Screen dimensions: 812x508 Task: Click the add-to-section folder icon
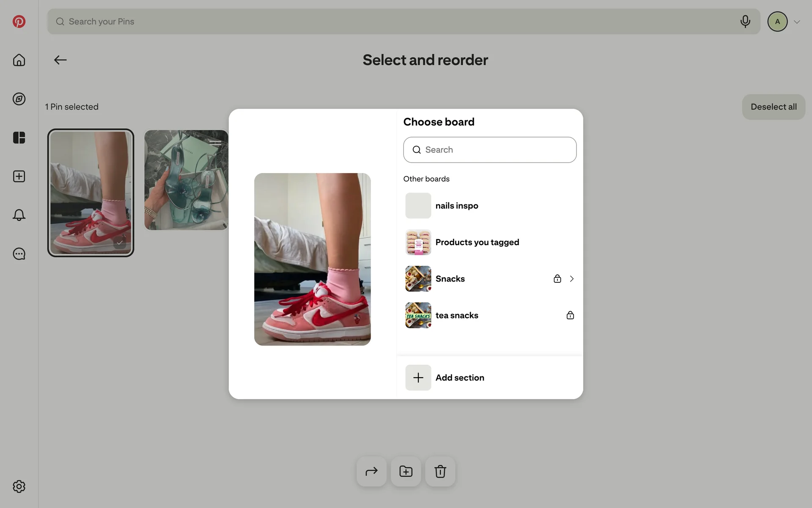tap(406, 472)
